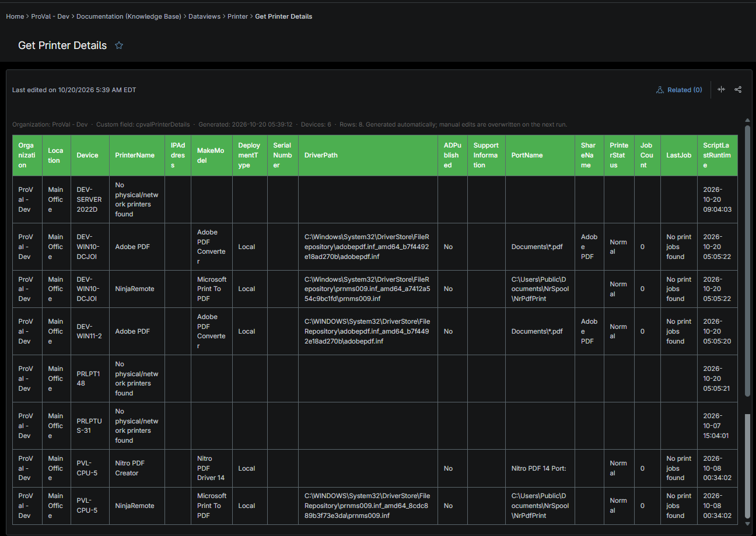Click the table scrollbar up arrow
756x536 pixels.
[x=747, y=120]
